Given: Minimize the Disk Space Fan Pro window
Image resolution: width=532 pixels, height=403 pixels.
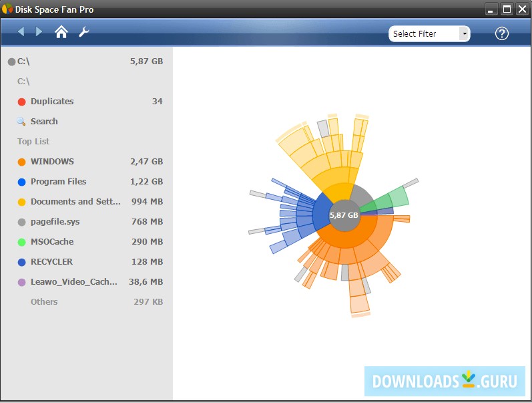Looking at the screenshot, I should 491,9.
